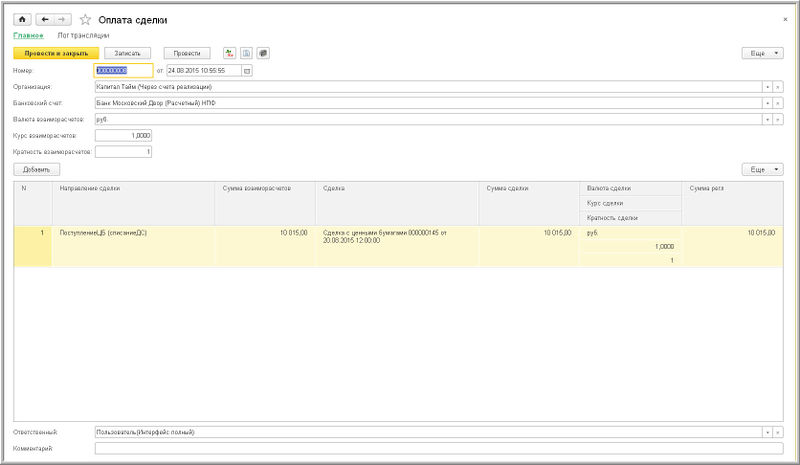Navigate back with the left arrow

pyautogui.click(x=45, y=19)
